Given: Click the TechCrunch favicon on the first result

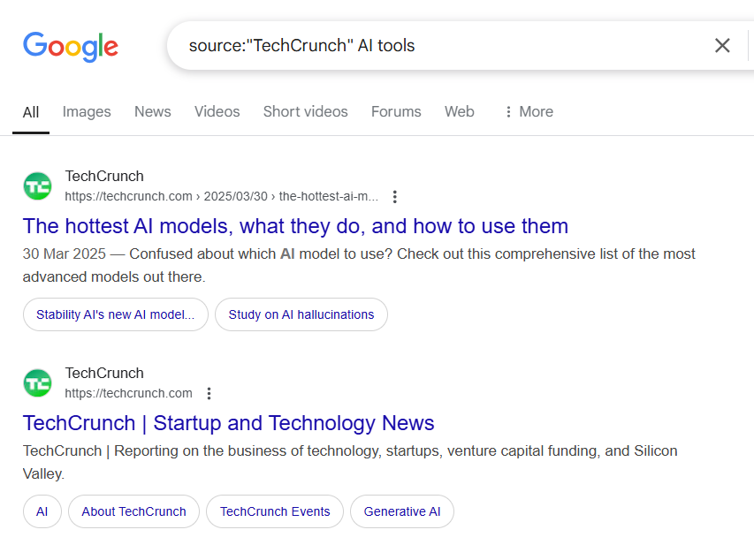Looking at the screenshot, I should coord(37,185).
